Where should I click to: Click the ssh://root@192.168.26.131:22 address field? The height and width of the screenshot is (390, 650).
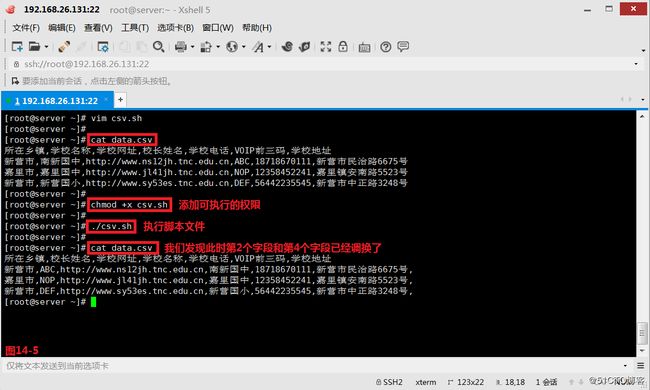[323, 64]
